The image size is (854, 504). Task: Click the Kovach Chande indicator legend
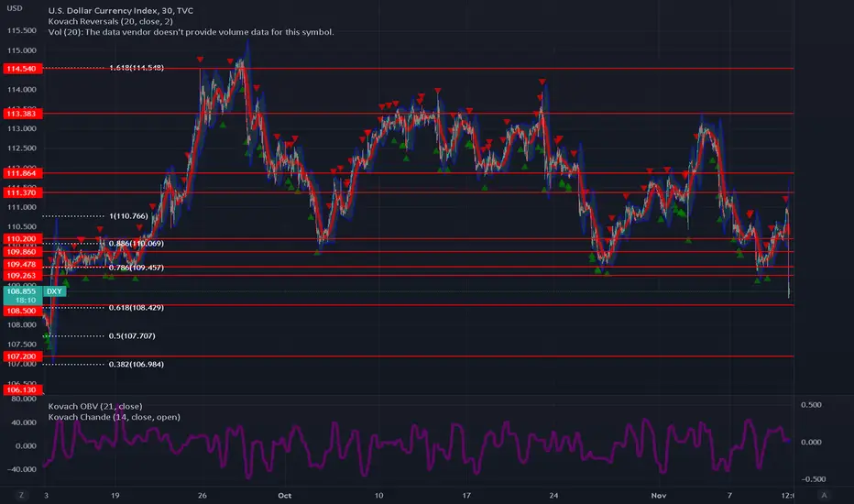[114, 417]
